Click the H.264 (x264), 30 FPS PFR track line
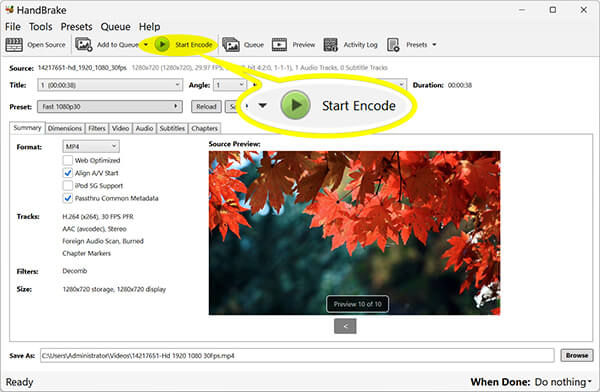The image size is (600, 392). point(98,216)
